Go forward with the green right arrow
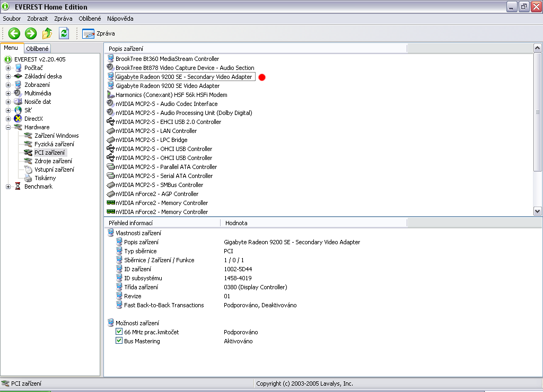The height and width of the screenshot is (392, 543). 30,33
